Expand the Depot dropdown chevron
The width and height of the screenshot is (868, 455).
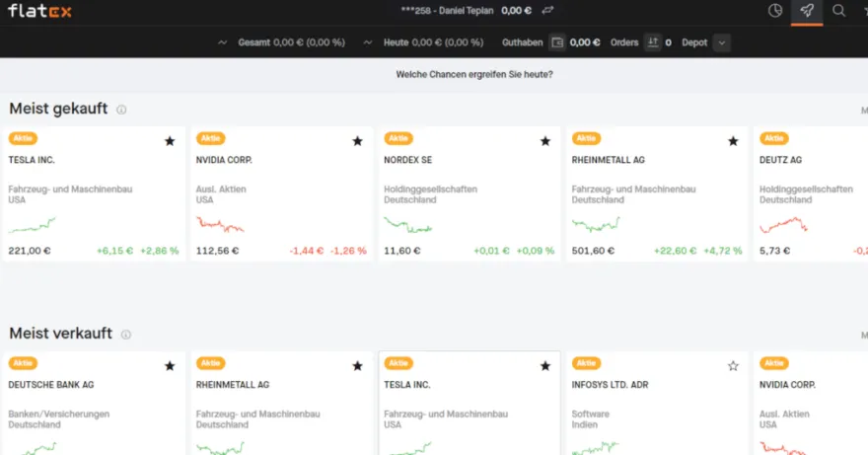pos(721,42)
